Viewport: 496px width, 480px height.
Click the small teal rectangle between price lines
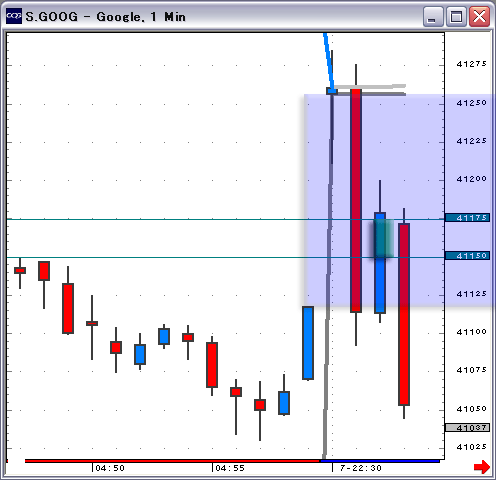(384, 238)
